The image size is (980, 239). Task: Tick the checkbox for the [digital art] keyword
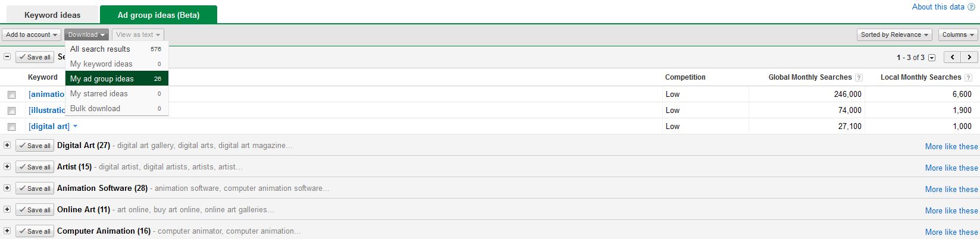pos(11,127)
